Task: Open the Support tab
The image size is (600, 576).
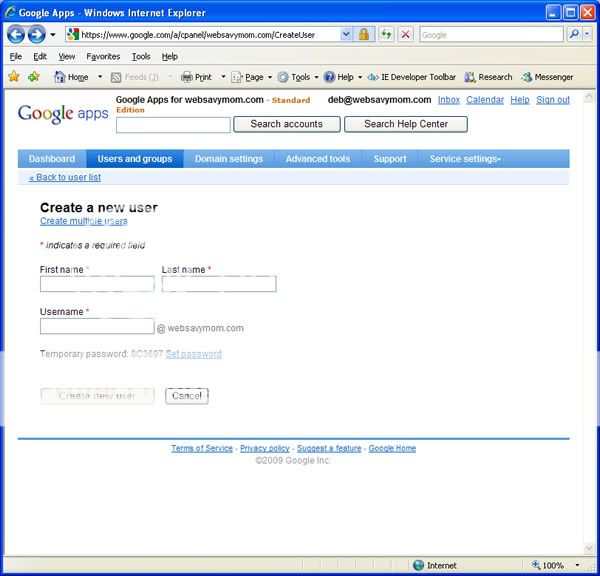Action: point(390,159)
